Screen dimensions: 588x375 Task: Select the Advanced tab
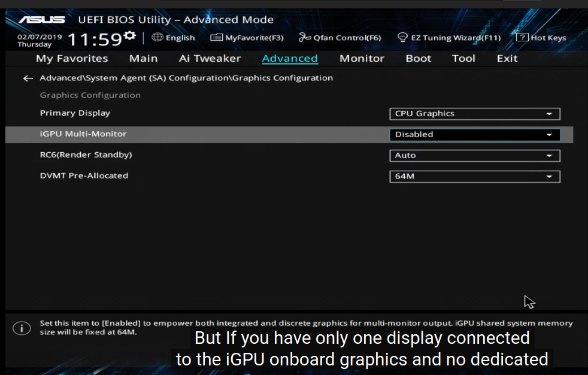[x=290, y=59]
